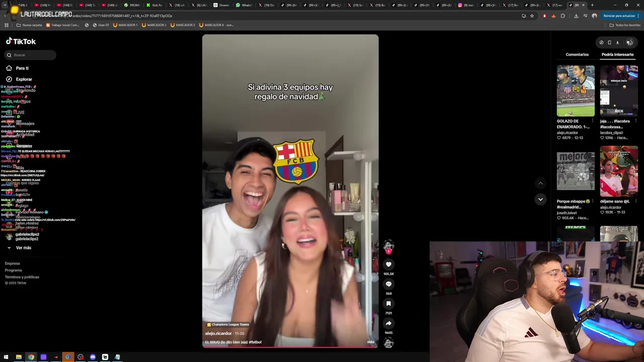
Task: Open more options for déjame sano video
Action: point(635,201)
